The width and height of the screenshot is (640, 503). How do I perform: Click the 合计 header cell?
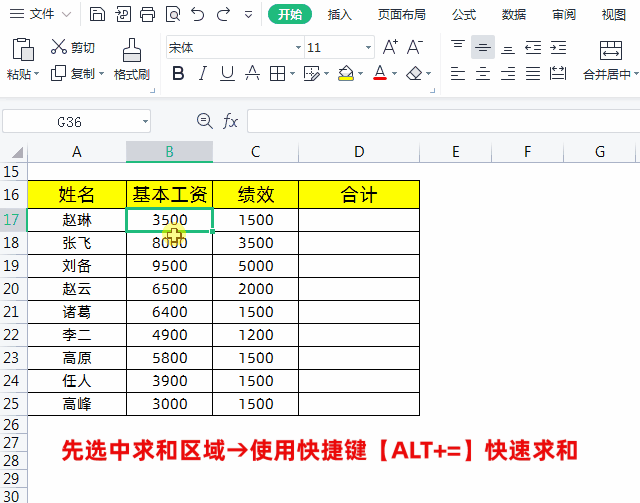click(359, 194)
